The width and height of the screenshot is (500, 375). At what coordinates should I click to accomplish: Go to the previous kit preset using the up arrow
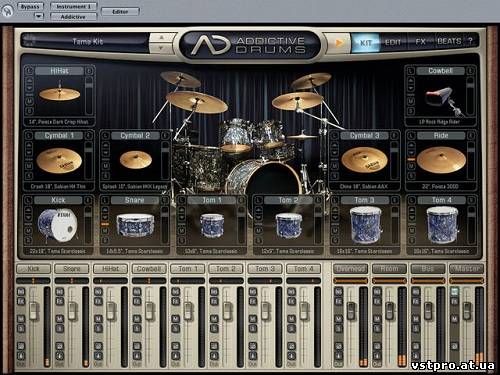(x=161, y=37)
